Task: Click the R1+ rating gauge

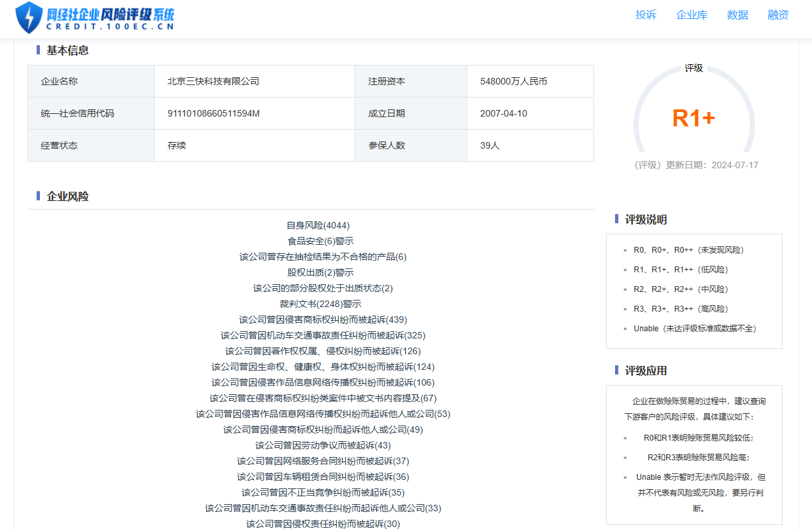Action: point(694,118)
